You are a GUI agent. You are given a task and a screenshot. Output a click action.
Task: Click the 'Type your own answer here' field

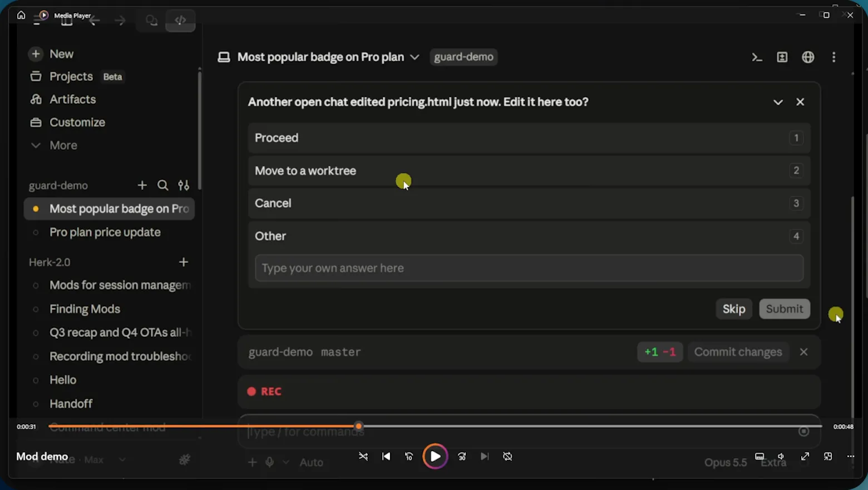coord(529,268)
